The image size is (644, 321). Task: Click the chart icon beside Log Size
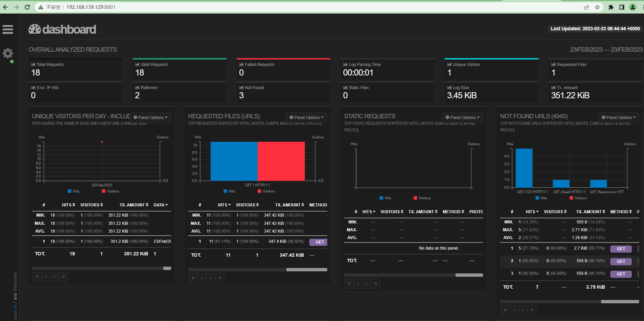pyautogui.click(x=449, y=87)
